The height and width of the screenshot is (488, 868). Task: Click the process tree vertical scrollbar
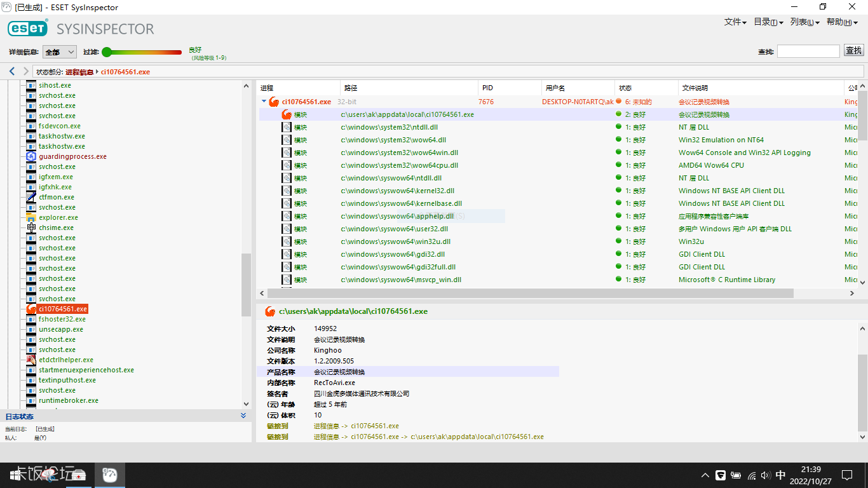click(x=246, y=285)
